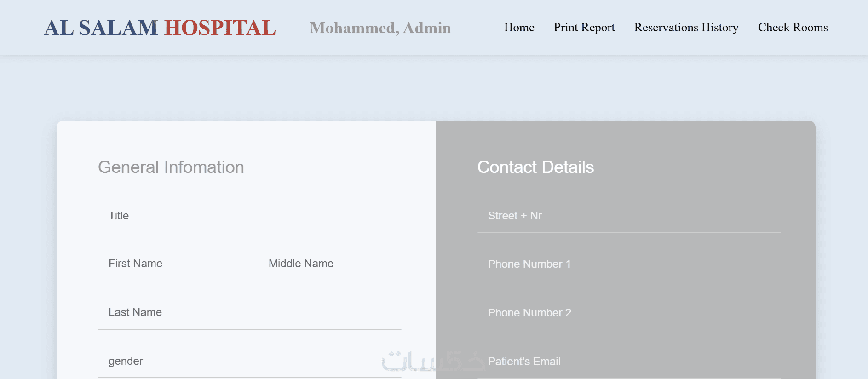868x379 pixels.
Task: Click the Contact Details heading
Action: (x=535, y=167)
